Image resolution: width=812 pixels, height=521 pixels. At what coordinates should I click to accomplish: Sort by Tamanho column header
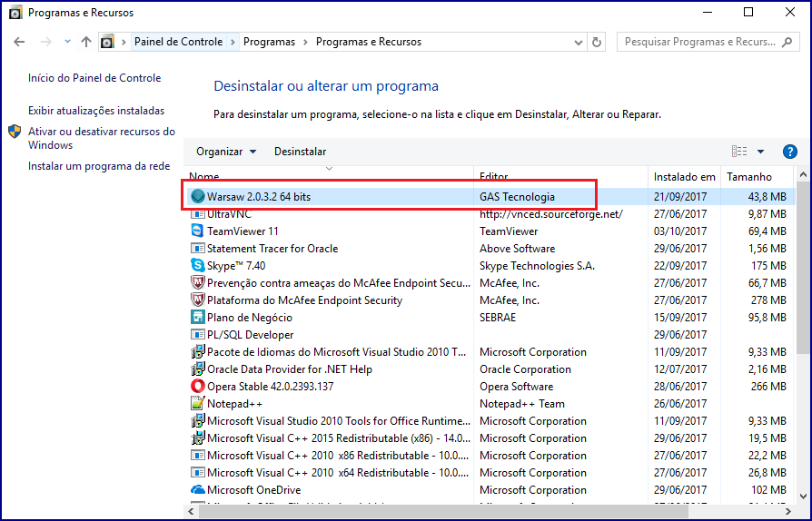click(757, 176)
